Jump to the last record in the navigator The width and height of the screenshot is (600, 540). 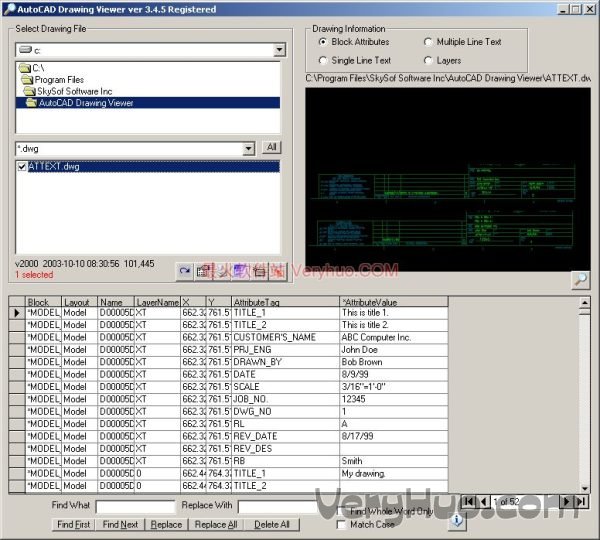[x=581, y=501]
